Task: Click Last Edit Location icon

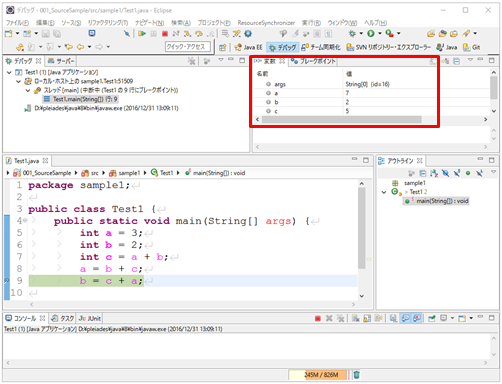Action: pyautogui.click(x=69, y=47)
